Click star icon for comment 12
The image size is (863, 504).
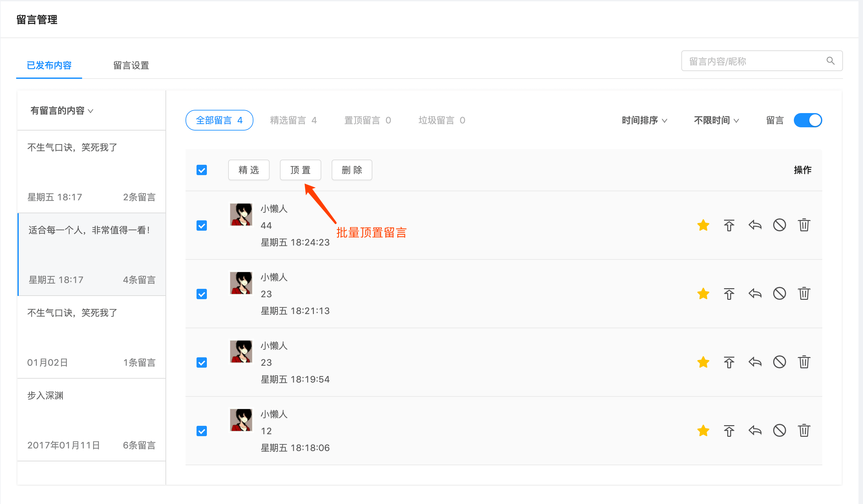(703, 431)
